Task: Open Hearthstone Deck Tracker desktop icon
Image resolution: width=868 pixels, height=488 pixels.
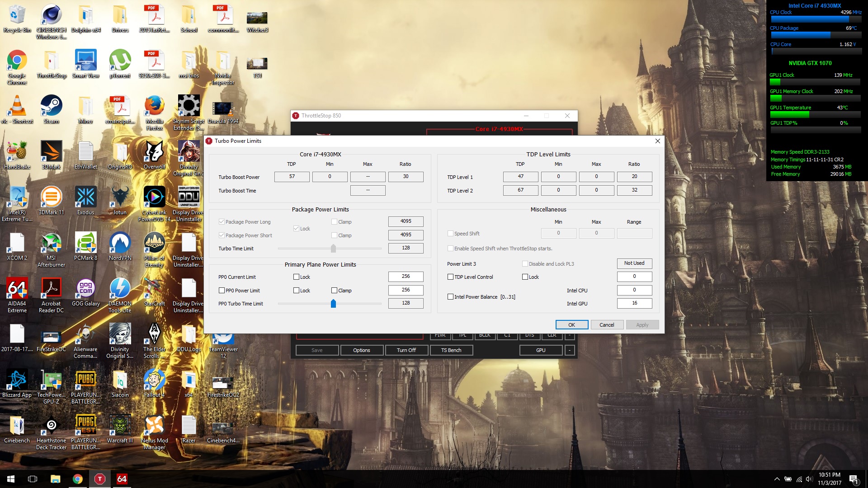Action: [51, 432]
